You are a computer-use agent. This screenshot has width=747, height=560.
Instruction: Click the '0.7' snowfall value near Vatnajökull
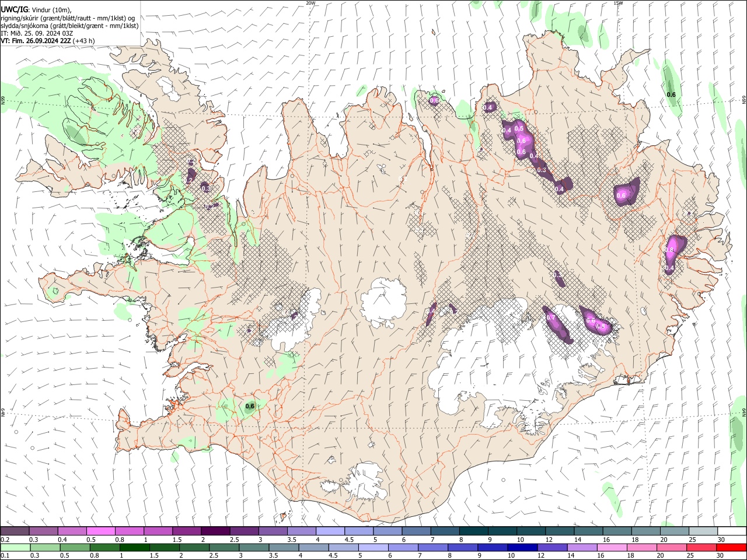coord(550,318)
